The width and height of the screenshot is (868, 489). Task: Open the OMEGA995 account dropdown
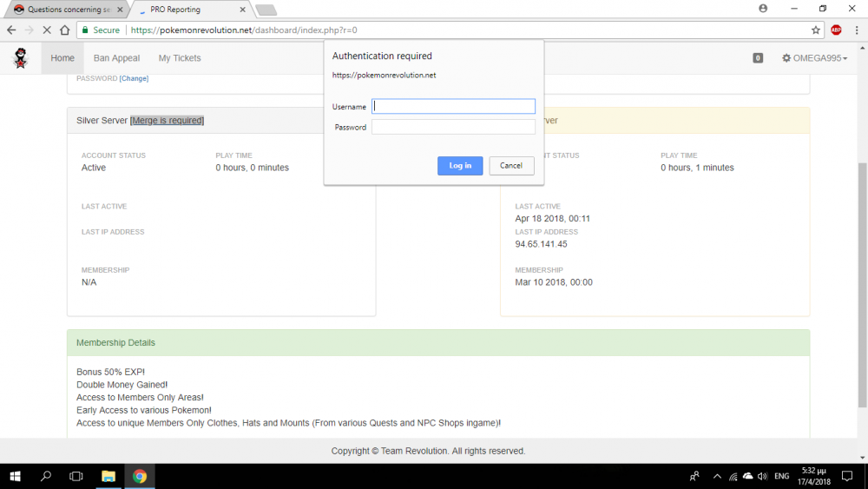[814, 57]
